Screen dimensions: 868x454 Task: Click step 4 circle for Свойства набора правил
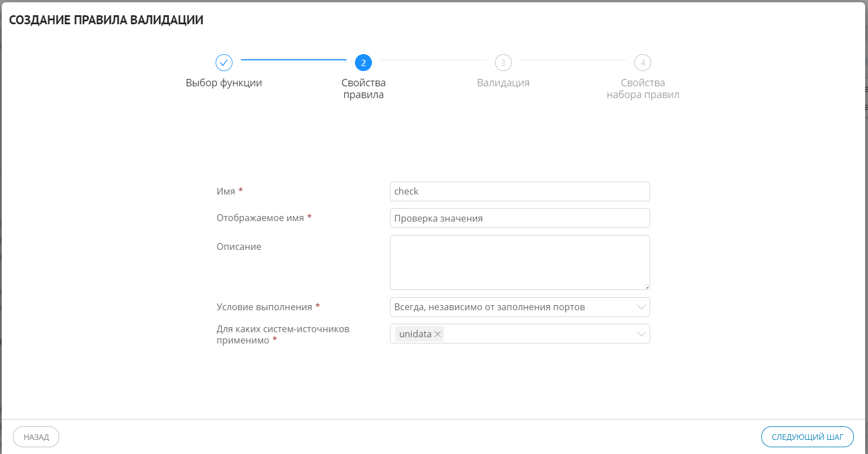point(642,63)
